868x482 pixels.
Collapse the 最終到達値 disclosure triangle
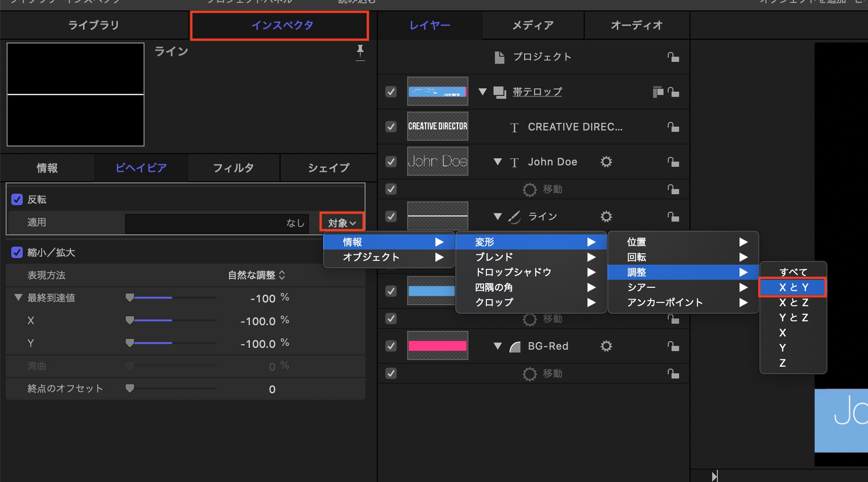coord(18,298)
